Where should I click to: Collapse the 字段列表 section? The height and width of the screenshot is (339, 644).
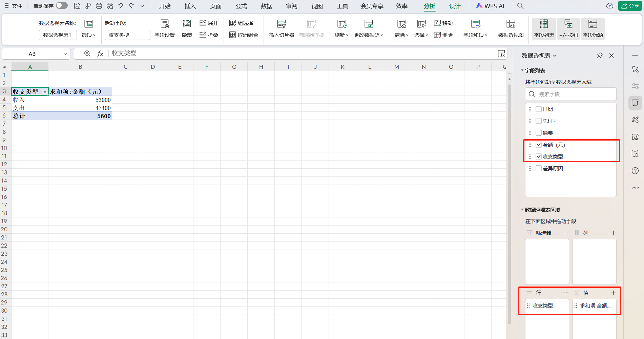pyautogui.click(x=522, y=70)
